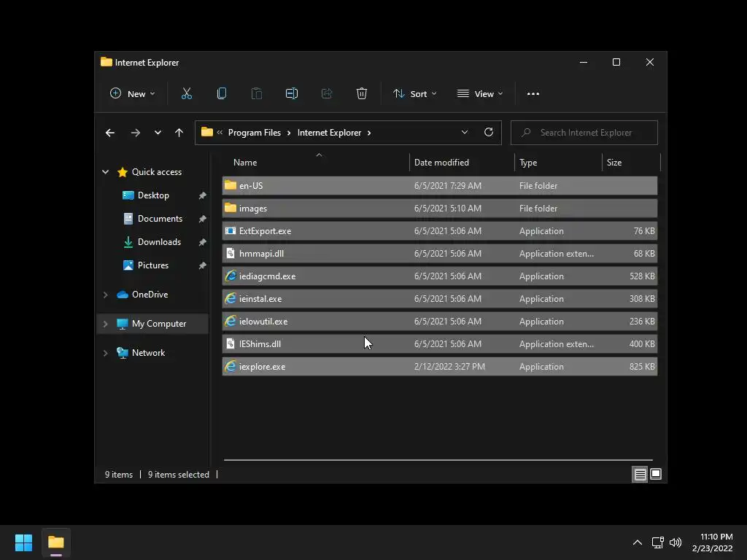The width and height of the screenshot is (747, 560).
Task: Select the IEShims.dll file name
Action: (260, 344)
